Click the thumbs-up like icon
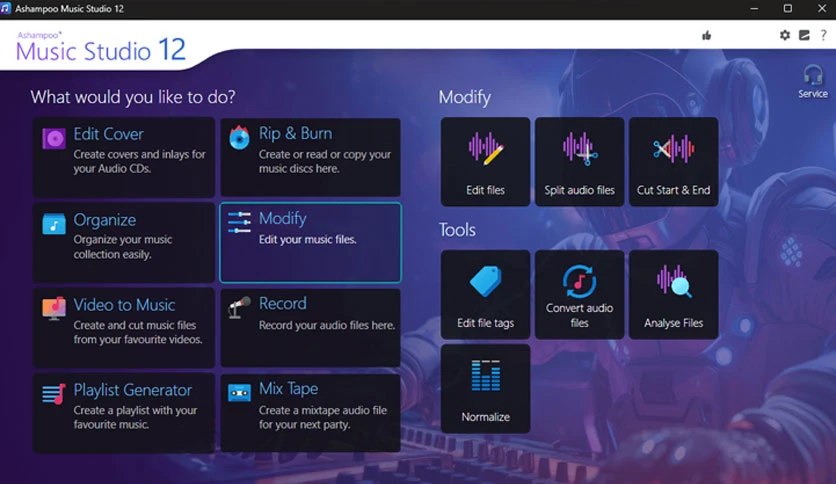 click(x=706, y=36)
